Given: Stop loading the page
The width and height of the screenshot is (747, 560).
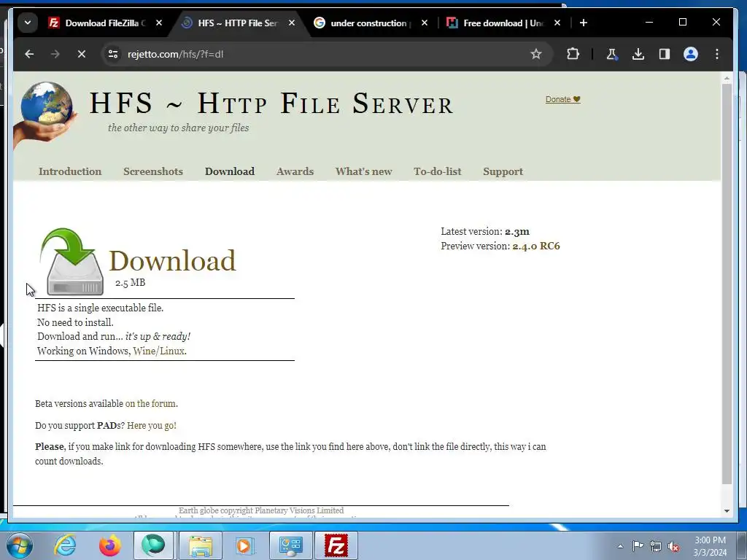Looking at the screenshot, I should click(82, 54).
